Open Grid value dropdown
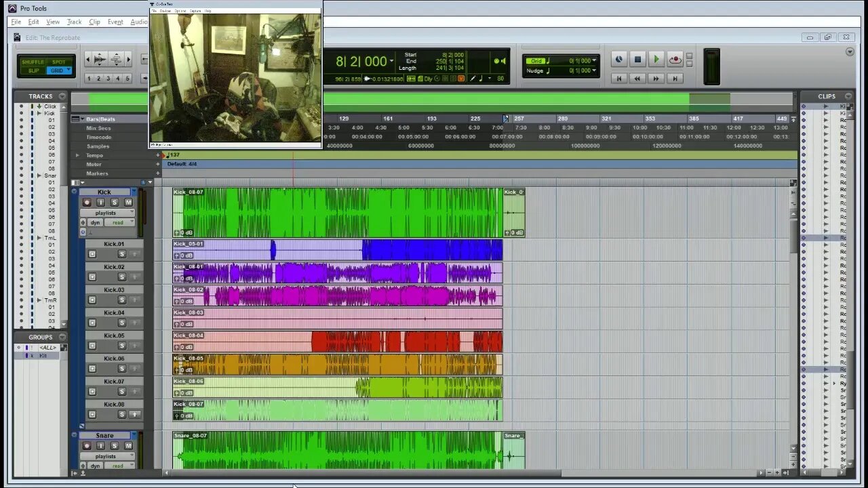The height and width of the screenshot is (488, 868). pos(595,61)
